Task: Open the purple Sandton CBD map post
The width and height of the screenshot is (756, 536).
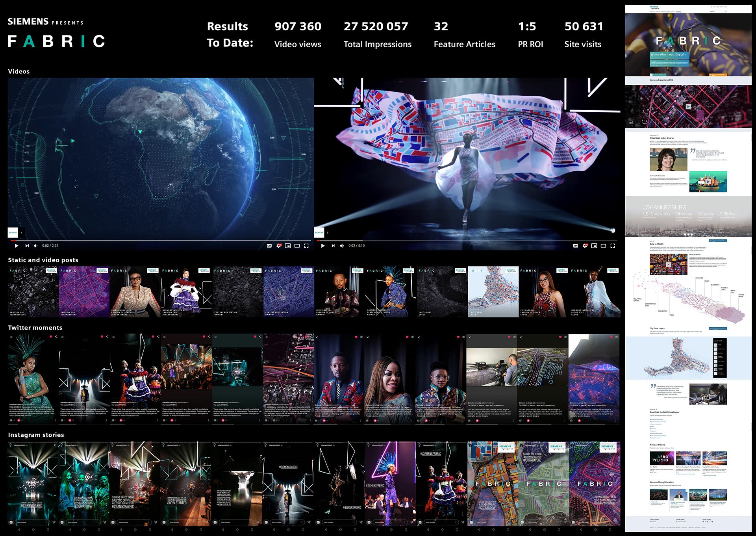Action: coord(84,292)
